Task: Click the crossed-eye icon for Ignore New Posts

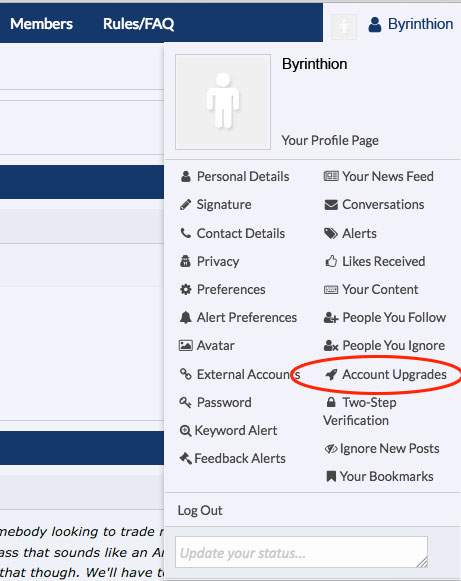Action: (331, 449)
